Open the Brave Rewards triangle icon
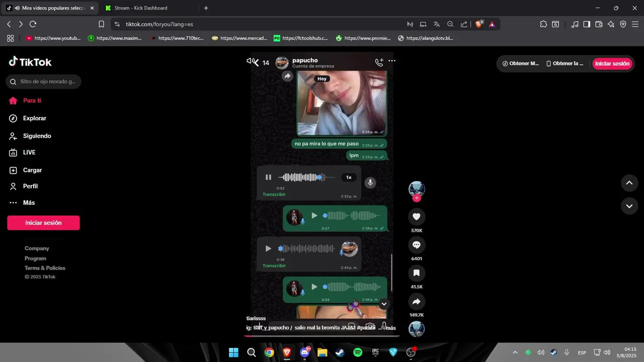This screenshot has height=362, width=644. [492, 24]
